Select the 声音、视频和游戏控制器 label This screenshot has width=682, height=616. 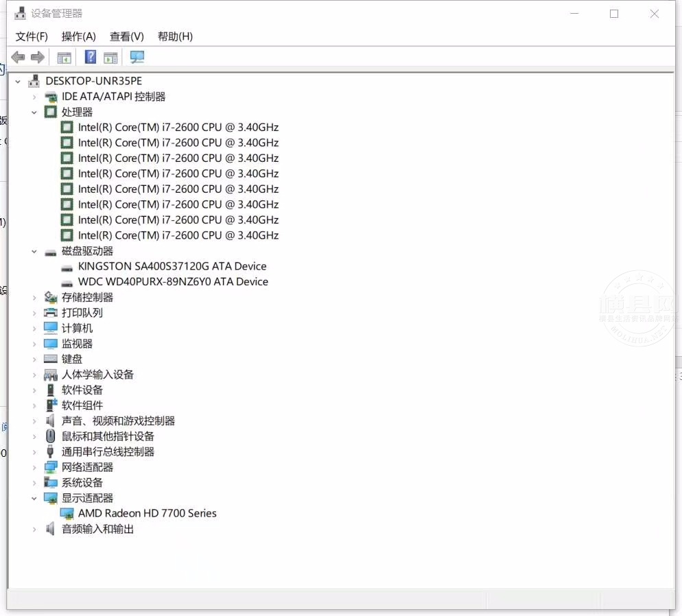(118, 420)
